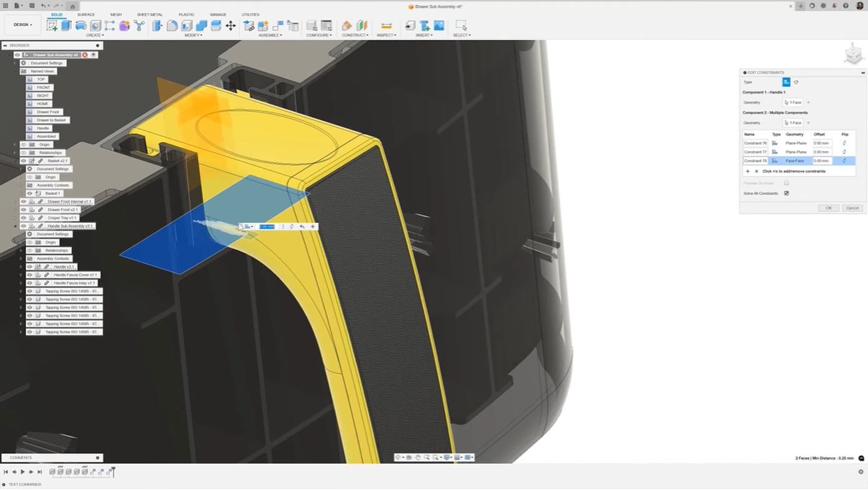Expand the Named Views folder

(x=15, y=71)
